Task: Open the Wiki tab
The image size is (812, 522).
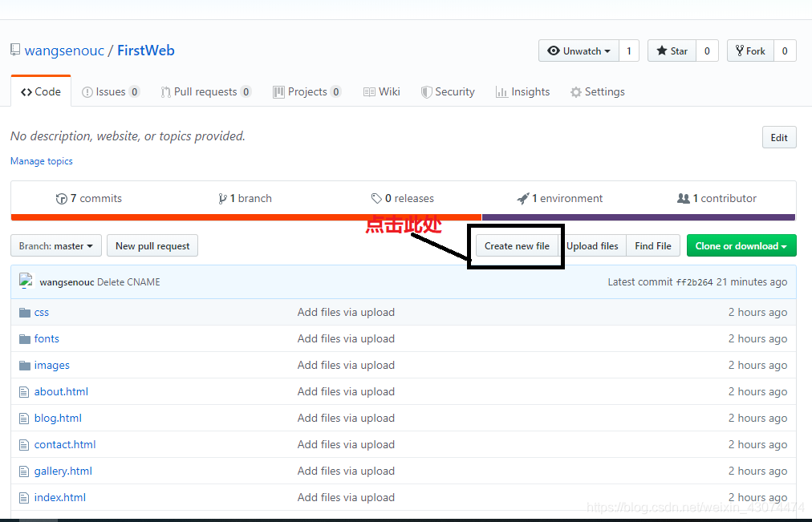Action: (382, 91)
